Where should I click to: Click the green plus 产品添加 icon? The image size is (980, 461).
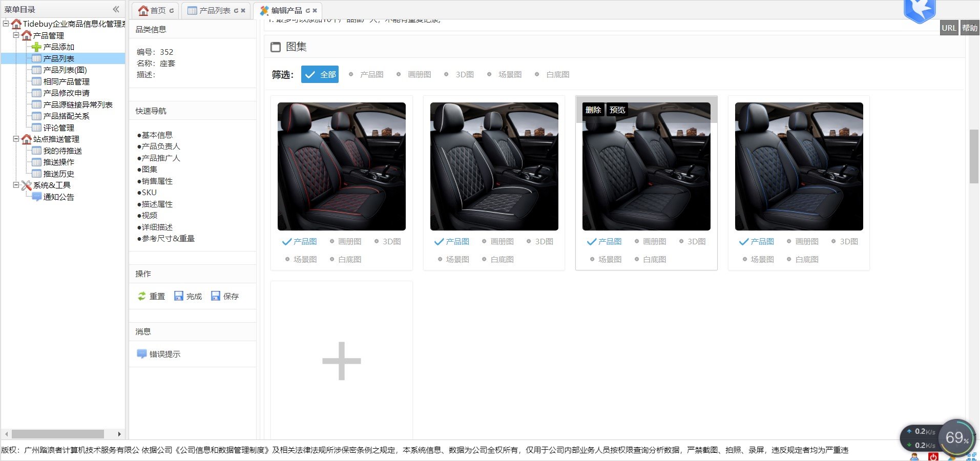coord(36,47)
